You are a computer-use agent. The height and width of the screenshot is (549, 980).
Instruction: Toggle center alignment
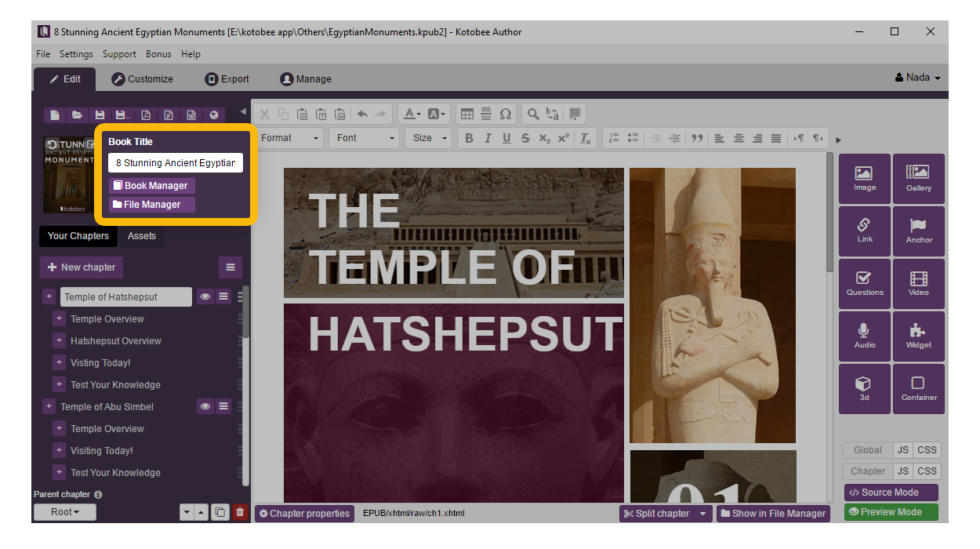point(739,138)
